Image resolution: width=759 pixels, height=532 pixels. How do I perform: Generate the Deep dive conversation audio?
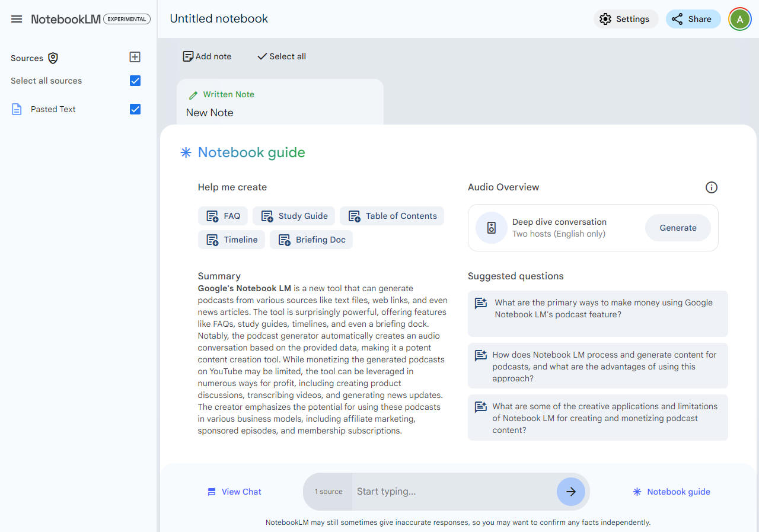[x=678, y=228]
